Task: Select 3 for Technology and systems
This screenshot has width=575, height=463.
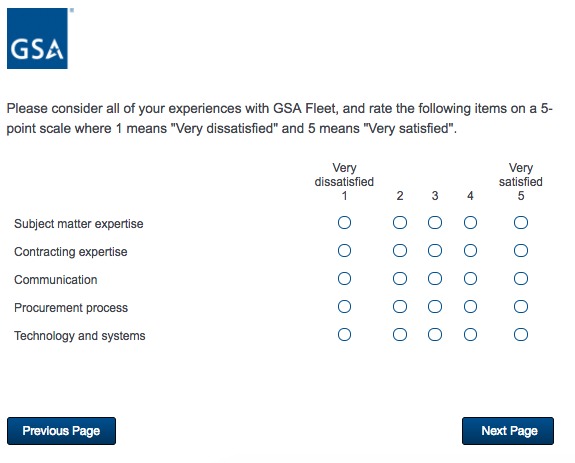Action: pos(435,335)
